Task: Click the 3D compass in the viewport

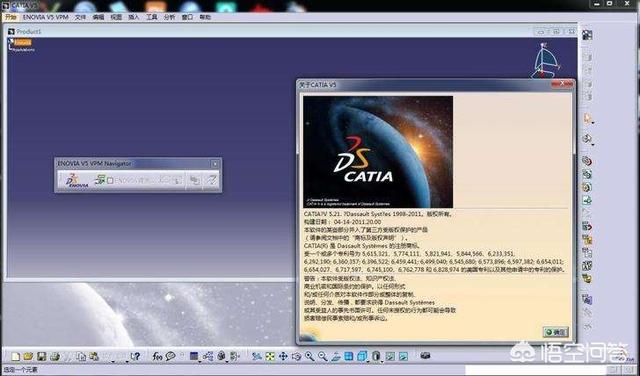Action: (545, 61)
